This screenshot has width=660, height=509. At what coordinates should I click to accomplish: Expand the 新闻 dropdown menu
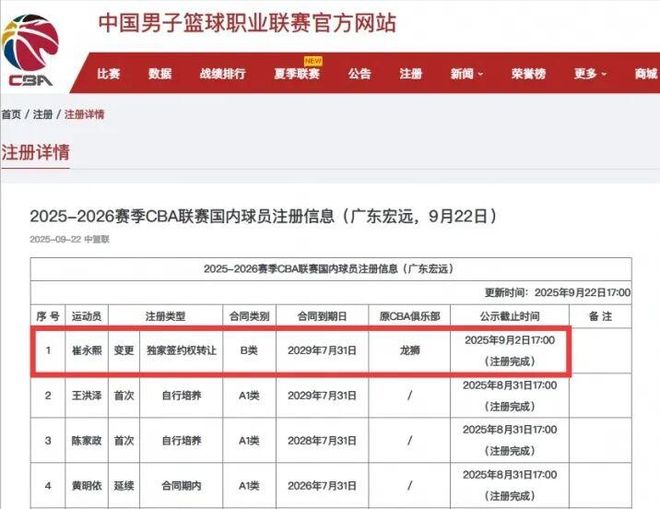tap(466, 74)
